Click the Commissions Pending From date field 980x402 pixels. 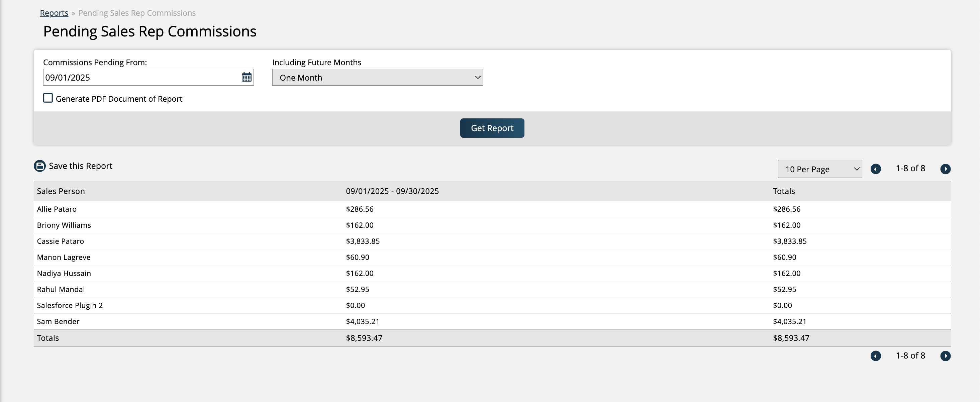(141, 78)
